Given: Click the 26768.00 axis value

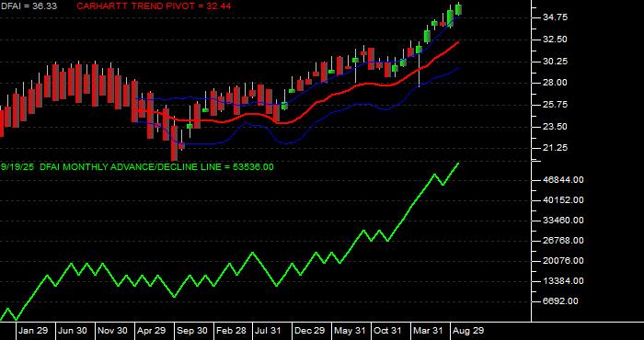Looking at the screenshot, I should (562, 241).
